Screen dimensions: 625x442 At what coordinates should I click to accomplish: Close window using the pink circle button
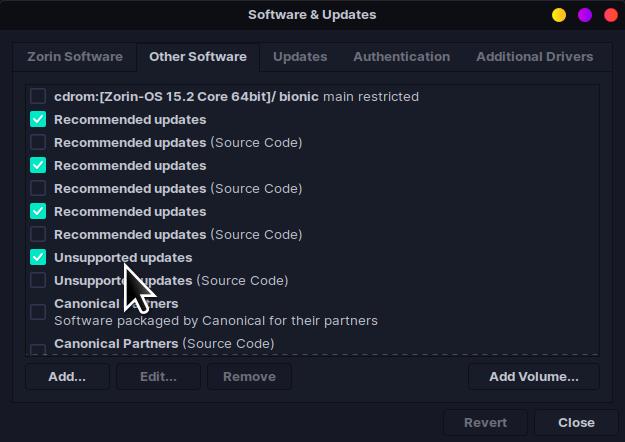[x=611, y=15]
